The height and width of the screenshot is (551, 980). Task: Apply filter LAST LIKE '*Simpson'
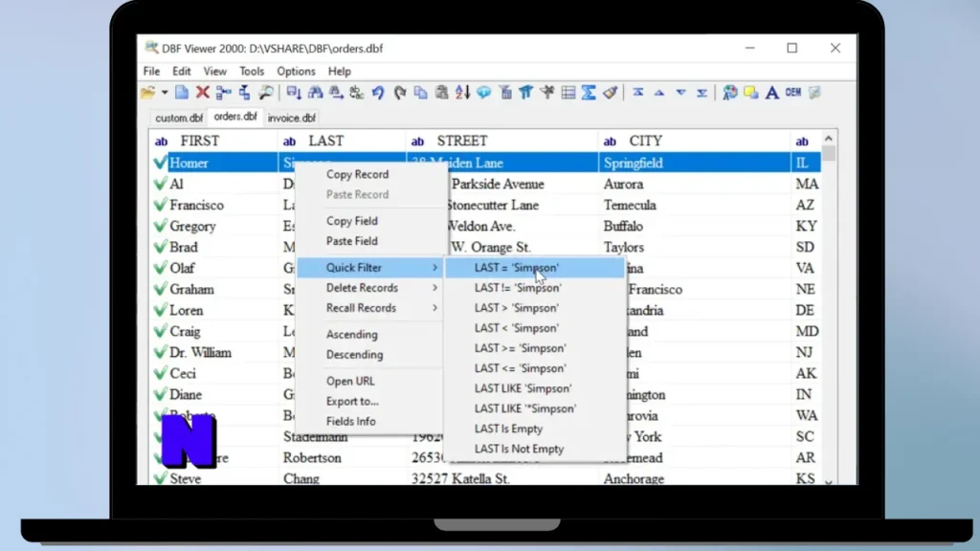tap(535, 408)
